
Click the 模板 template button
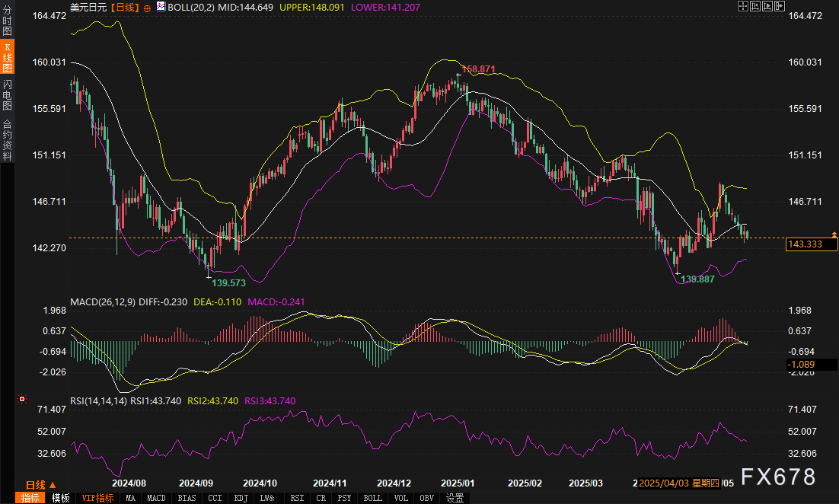tap(60, 498)
